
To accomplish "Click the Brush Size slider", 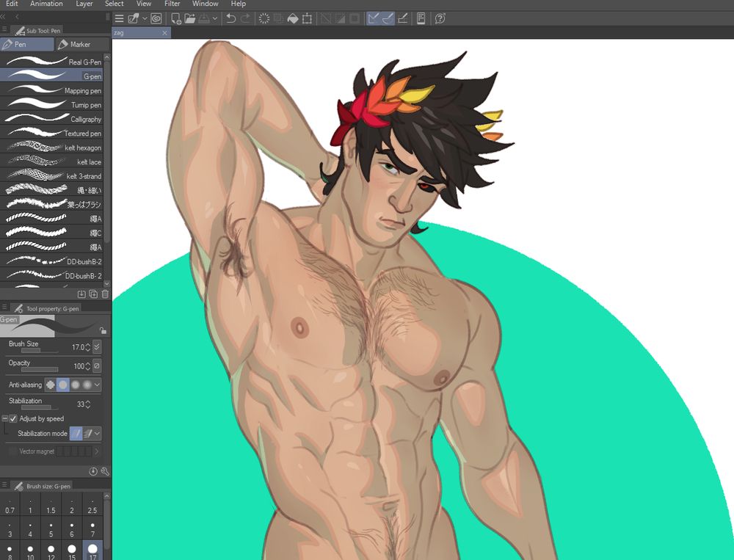I will (40, 350).
